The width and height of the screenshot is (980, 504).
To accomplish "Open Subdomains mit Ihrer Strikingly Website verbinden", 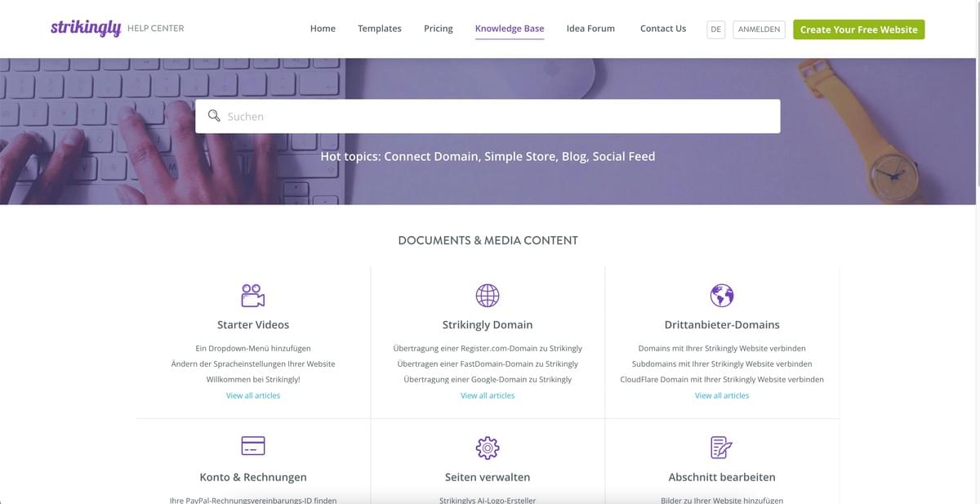I will (x=722, y=364).
